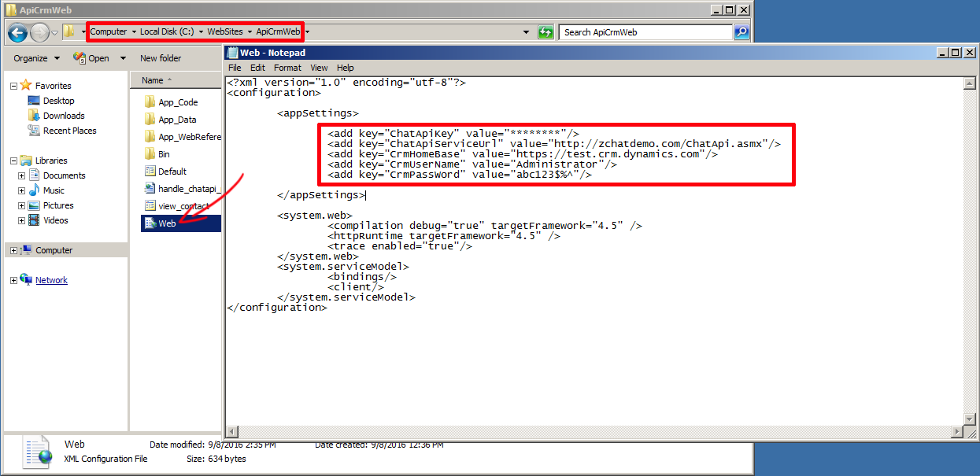The image size is (980, 476).
Task: Click the Refresh button beside address bar
Action: 545,32
